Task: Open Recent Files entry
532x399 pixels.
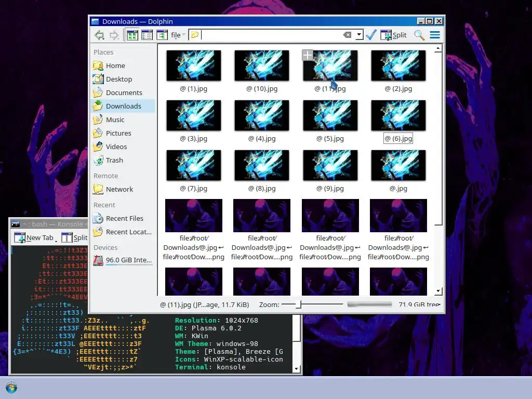Action: [x=123, y=219]
